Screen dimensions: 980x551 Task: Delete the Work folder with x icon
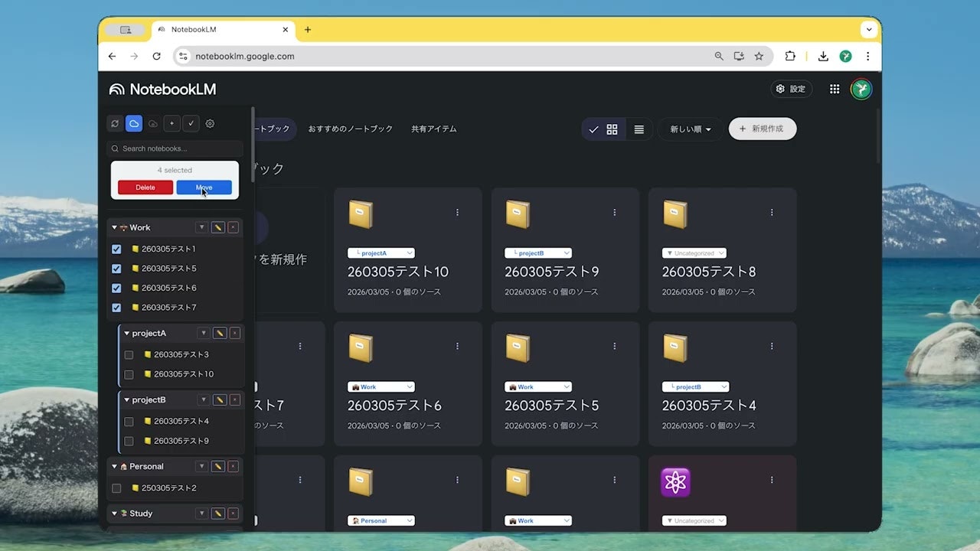click(234, 227)
